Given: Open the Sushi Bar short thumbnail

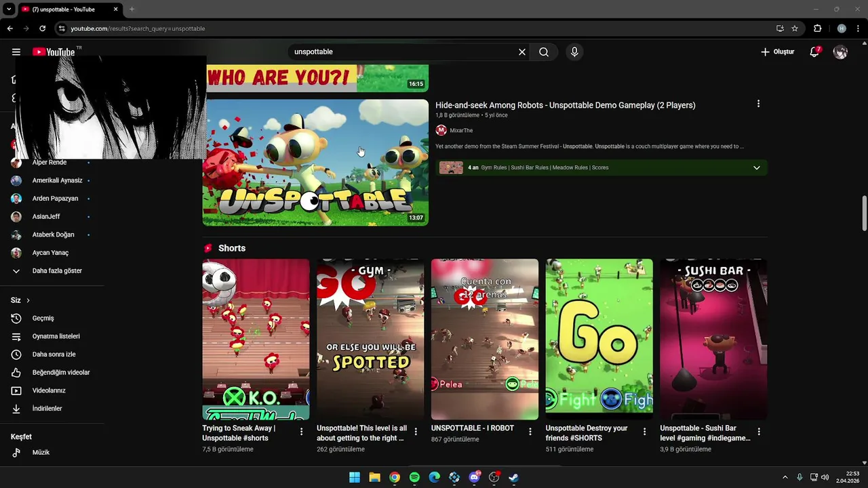Looking at the screenshot, I should click(713, 340).
